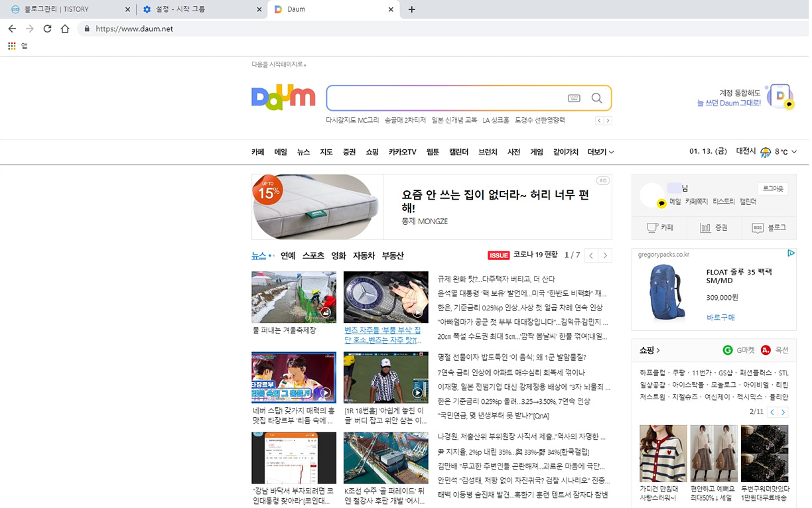This screenshot has width=812, height=508.
Task: Go to next shopping page arrow
Action: point(783,412)
